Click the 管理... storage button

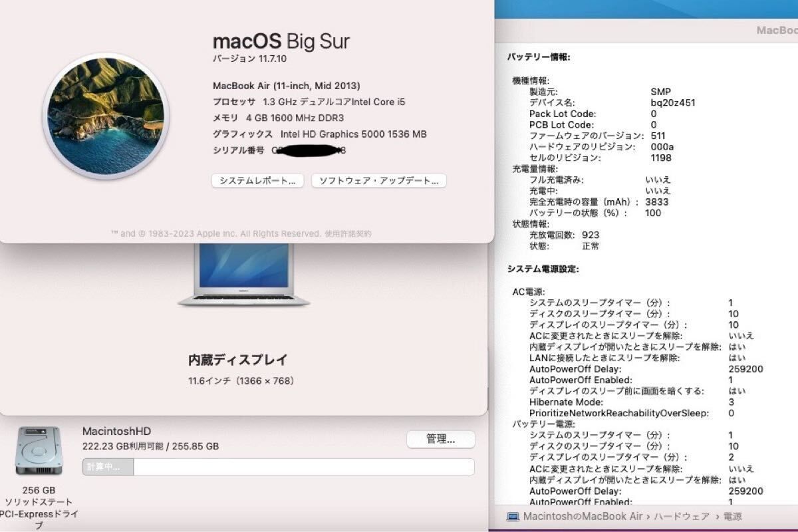440,440
